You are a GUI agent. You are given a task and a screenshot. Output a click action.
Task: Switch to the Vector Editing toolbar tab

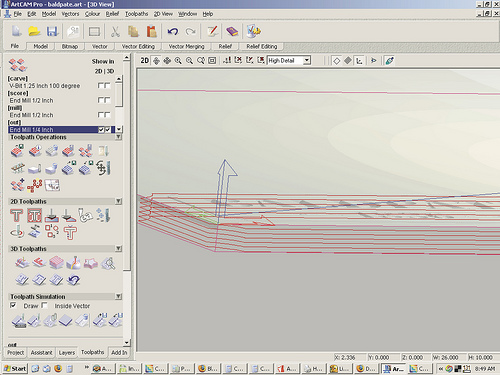pyautogui.click(x=138, y=46)
